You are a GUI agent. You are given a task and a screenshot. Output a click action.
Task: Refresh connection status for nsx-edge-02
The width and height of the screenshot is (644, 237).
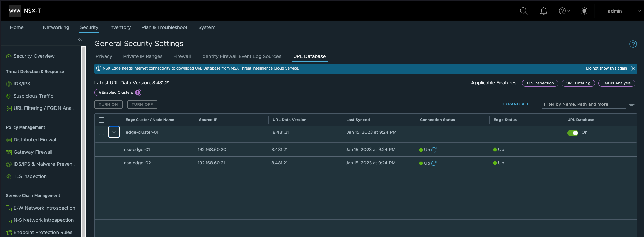434,163
